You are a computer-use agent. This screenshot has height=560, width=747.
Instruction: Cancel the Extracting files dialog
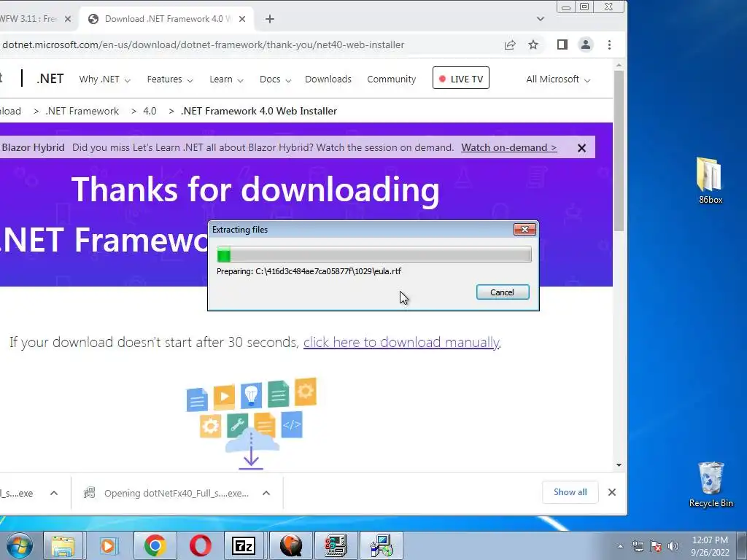click(x=503, y=292)
